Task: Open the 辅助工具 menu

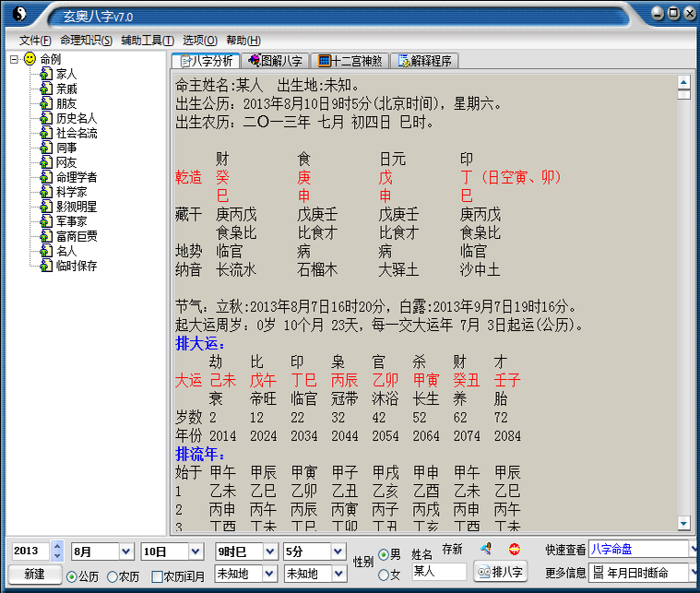Action: click(147, 41)
